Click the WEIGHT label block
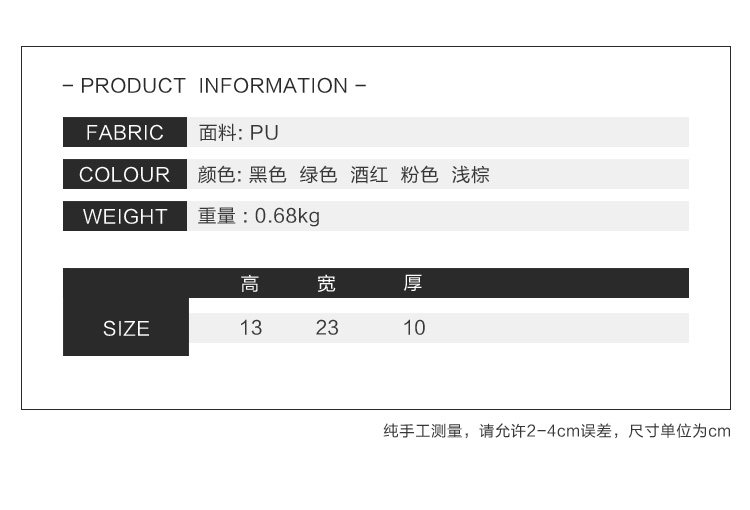The width and height of the screenshot is (750, 510). point(125,217)
